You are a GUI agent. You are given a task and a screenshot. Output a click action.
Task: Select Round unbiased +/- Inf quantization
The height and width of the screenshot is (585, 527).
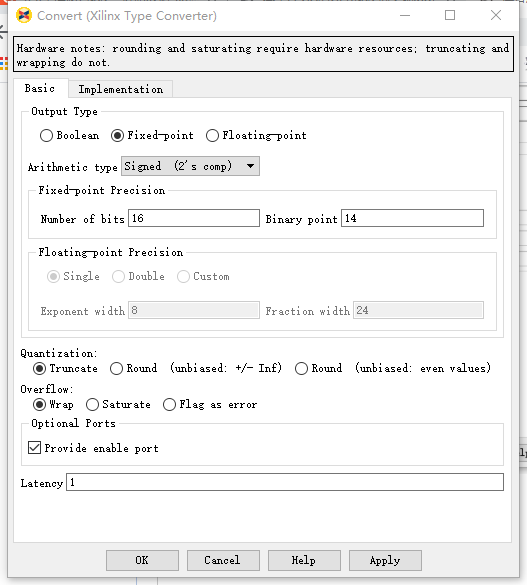click(x=116, y=369)
